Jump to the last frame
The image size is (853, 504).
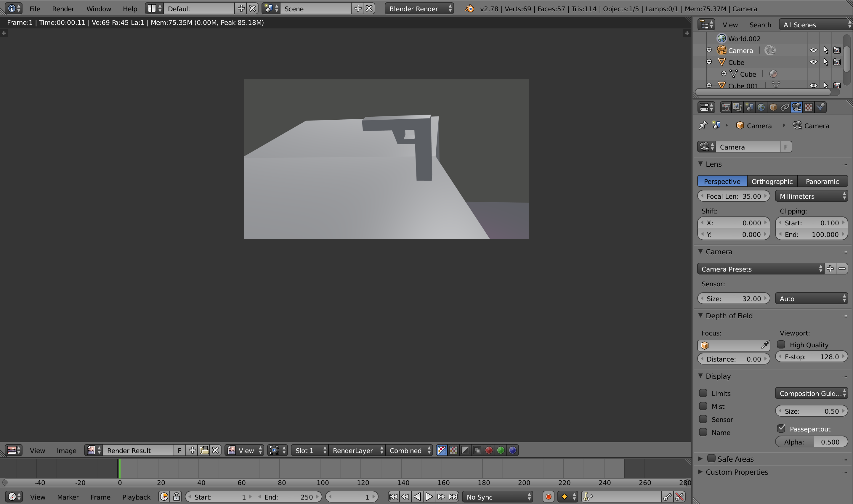click(453, 497)
